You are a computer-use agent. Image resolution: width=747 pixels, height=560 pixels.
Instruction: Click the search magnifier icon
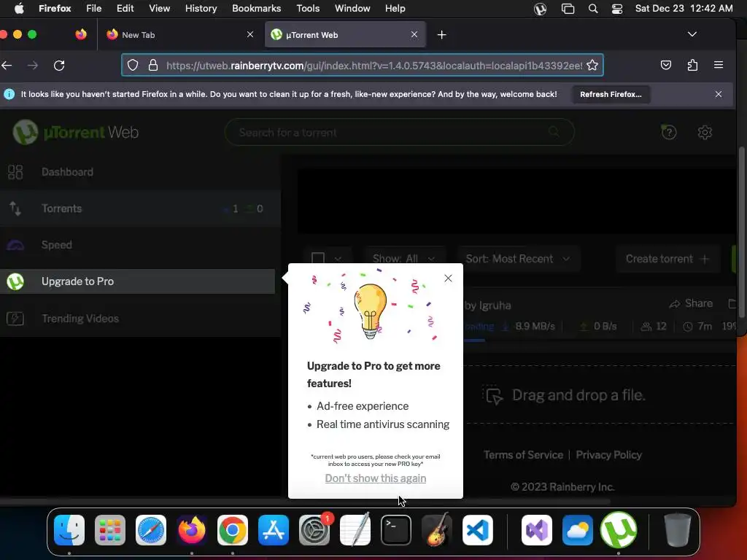coord(554,131)
